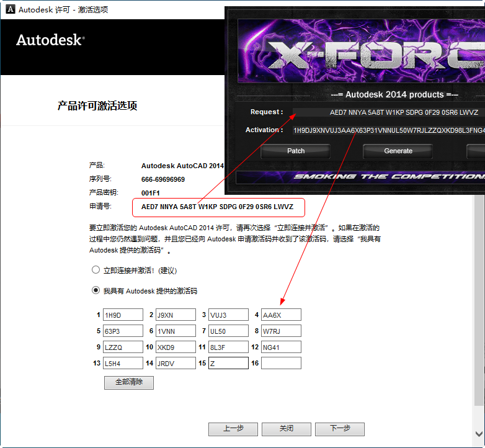Click the Activation field in X-Force keygen
The image size is (485, 448).
click(388, 130)
